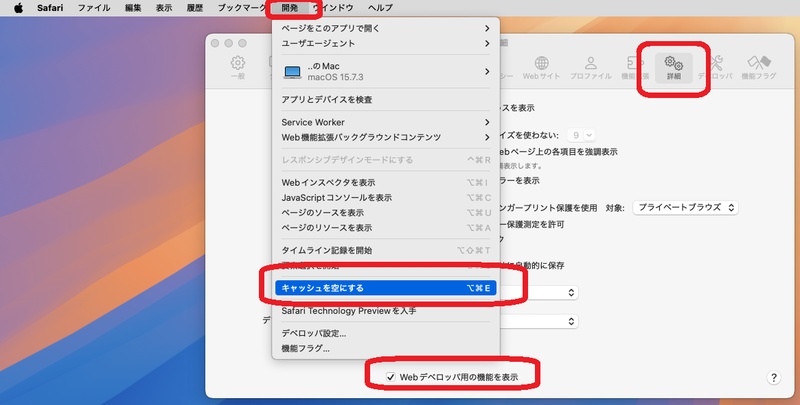Open the プライベートブラウズ dropdown
This screenshot has height=405, width=800.
(x=685, y=208)
